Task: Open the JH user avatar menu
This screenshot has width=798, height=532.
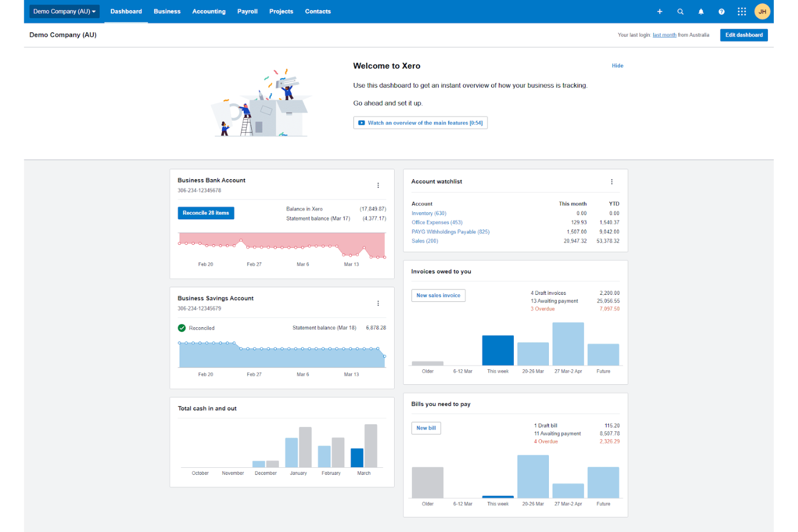Action: [x=762, y=11]
